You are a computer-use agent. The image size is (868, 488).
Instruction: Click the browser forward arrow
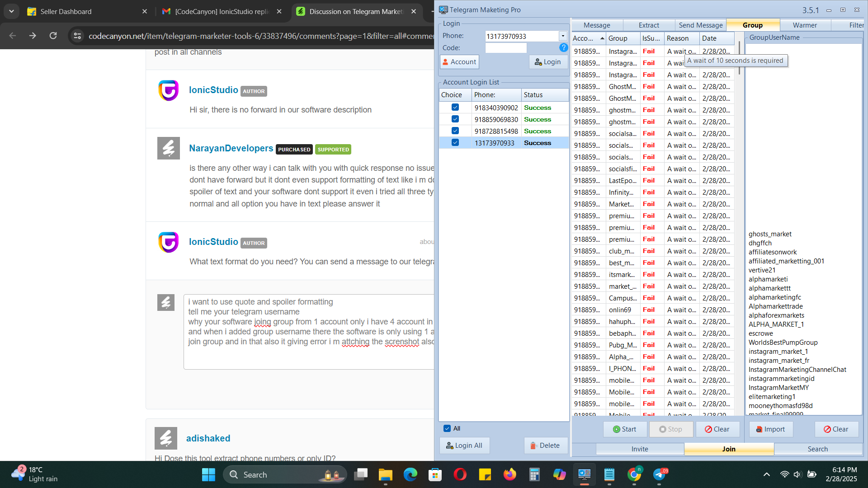pos(33,36)
